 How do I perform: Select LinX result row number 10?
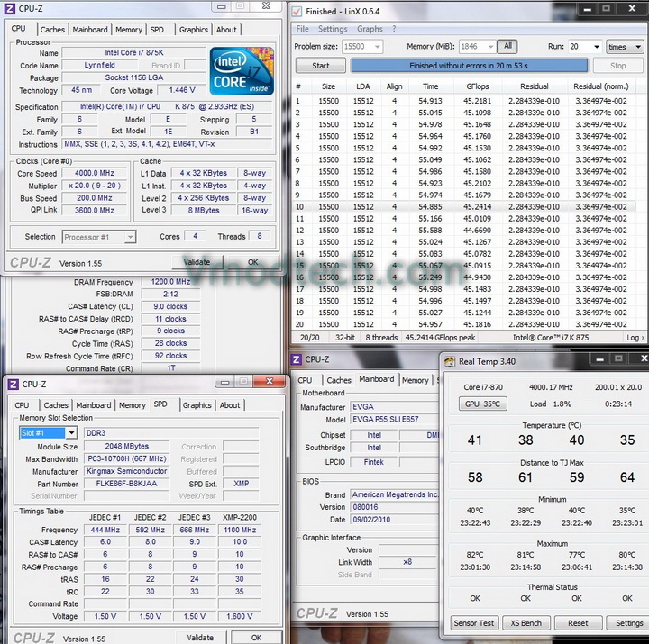[464, 207]
